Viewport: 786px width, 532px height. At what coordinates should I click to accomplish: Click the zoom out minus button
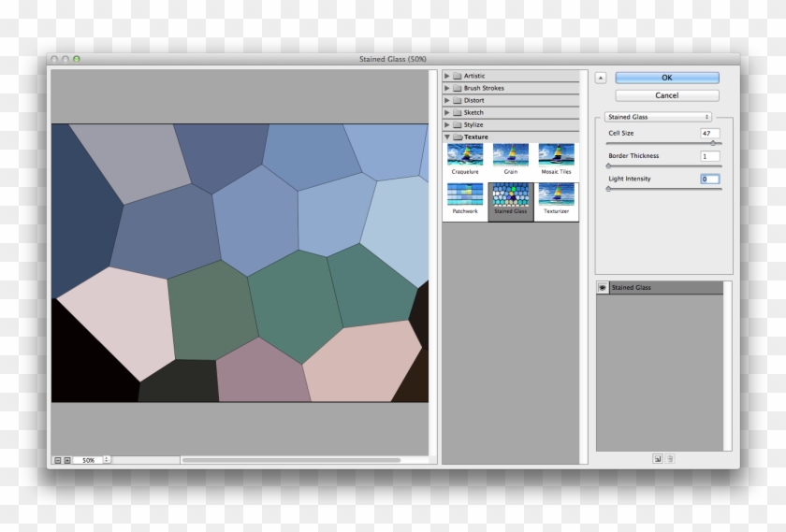[x=57, y=460]
